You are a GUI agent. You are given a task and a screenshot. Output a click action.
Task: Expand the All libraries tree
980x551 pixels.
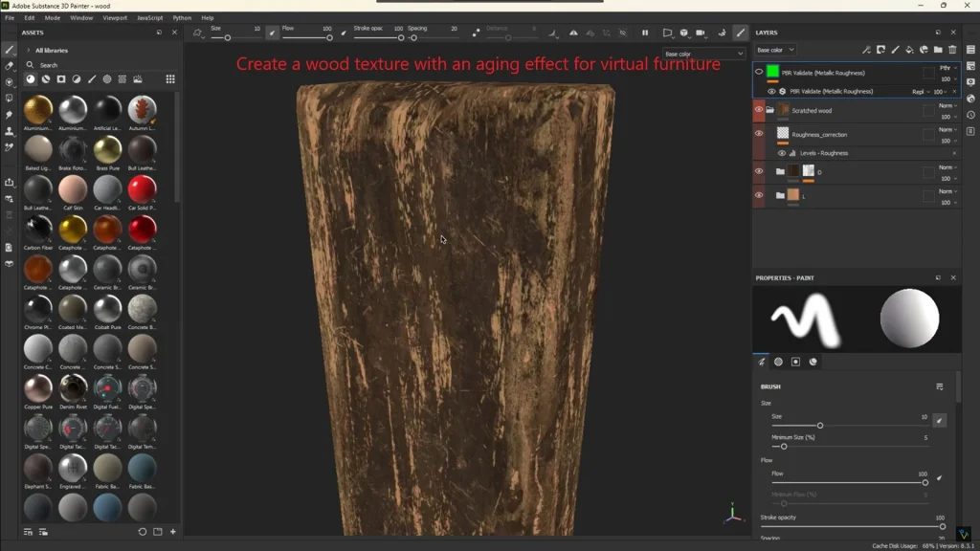(28, 50)
